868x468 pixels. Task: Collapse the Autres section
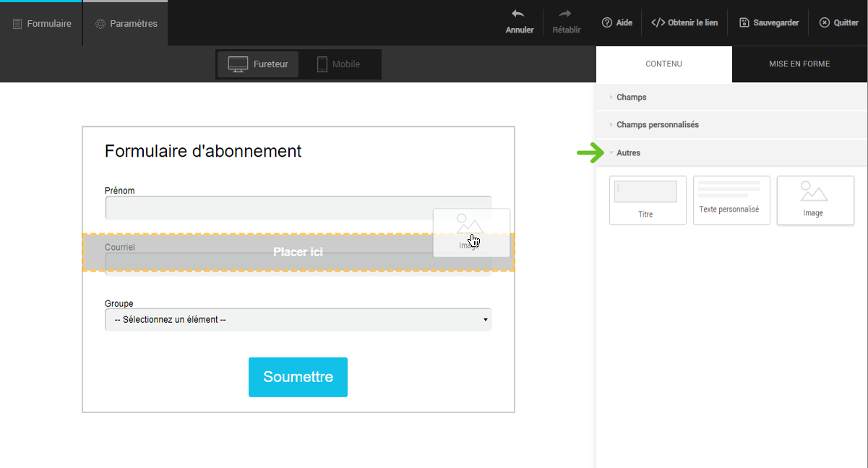click(628, 153)
